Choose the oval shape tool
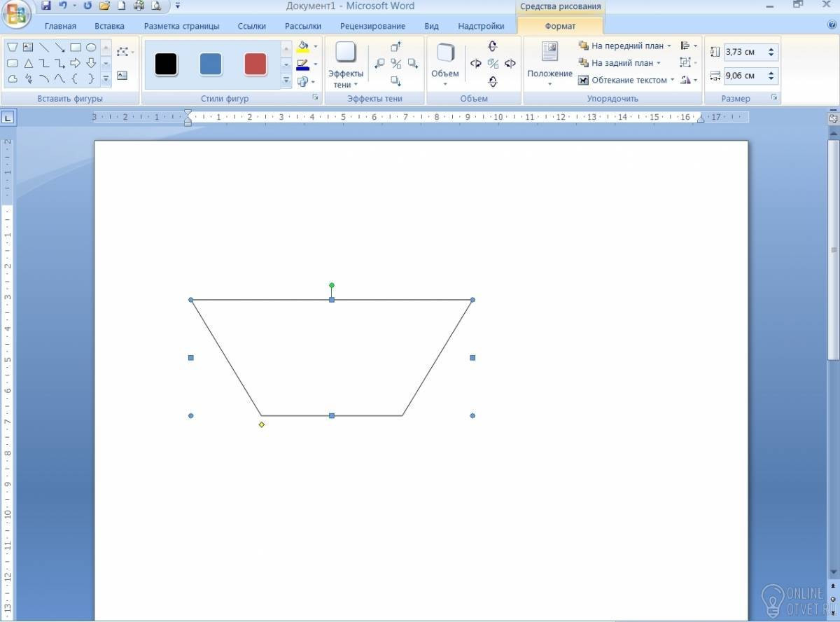Screen dimensions: 840x622 91,48
